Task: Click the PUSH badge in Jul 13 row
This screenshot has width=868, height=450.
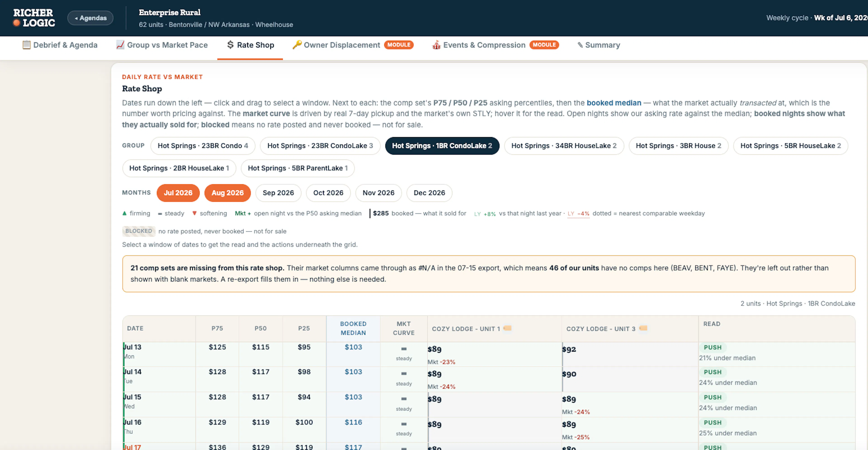Action: tap(712, 347)
